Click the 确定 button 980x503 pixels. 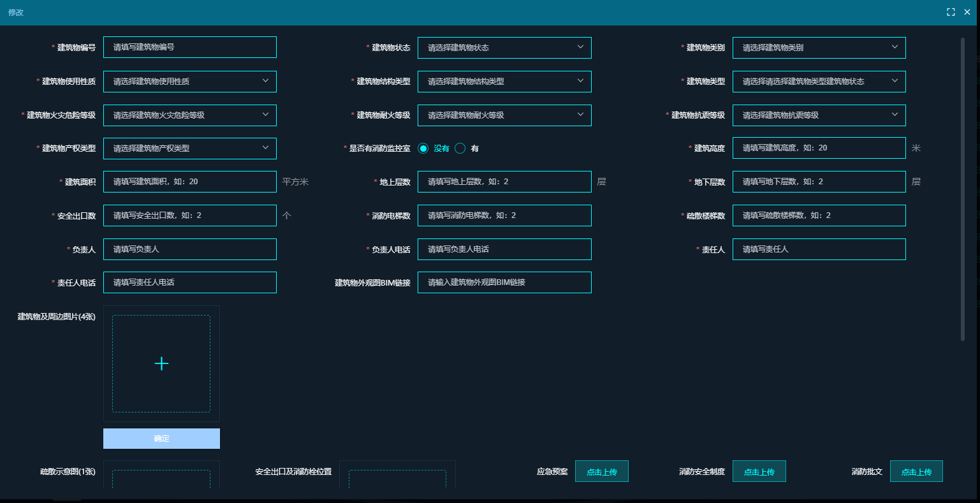[161, 439]
